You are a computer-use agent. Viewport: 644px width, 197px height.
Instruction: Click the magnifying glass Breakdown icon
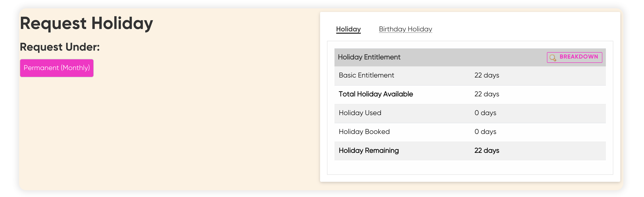point(553,58)
